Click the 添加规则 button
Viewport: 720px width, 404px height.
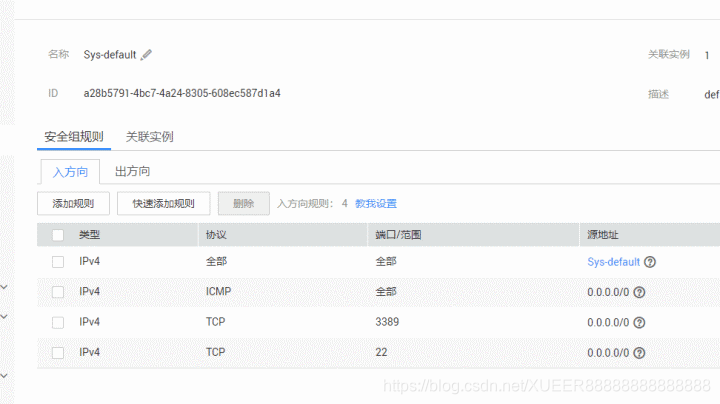coord(73,203)
